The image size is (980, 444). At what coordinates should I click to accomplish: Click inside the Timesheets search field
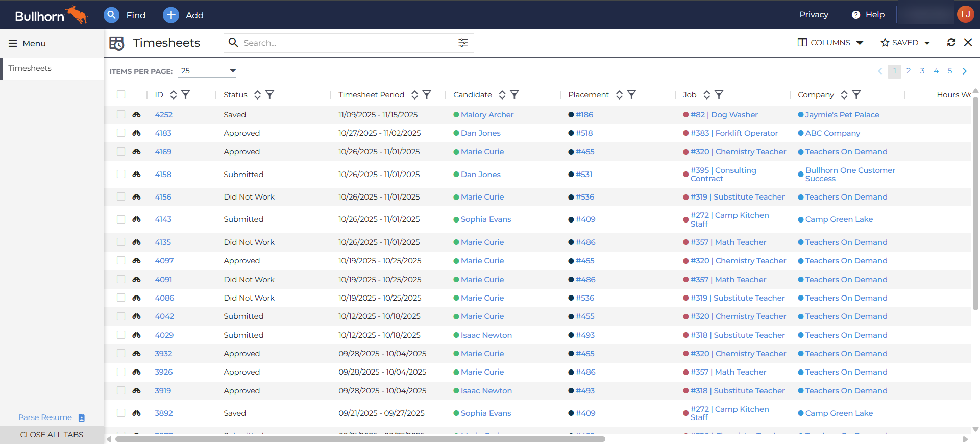pyautogui.click(x=347, y=43)
